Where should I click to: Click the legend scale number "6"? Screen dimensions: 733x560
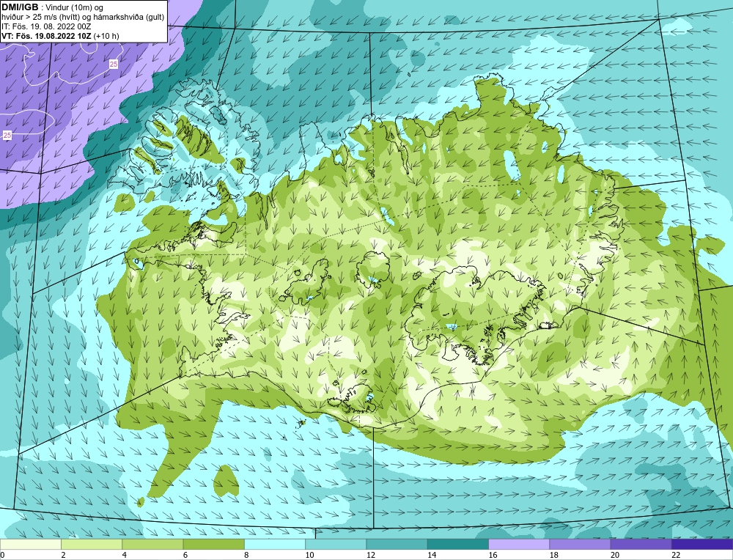click(x=185, y=555)
